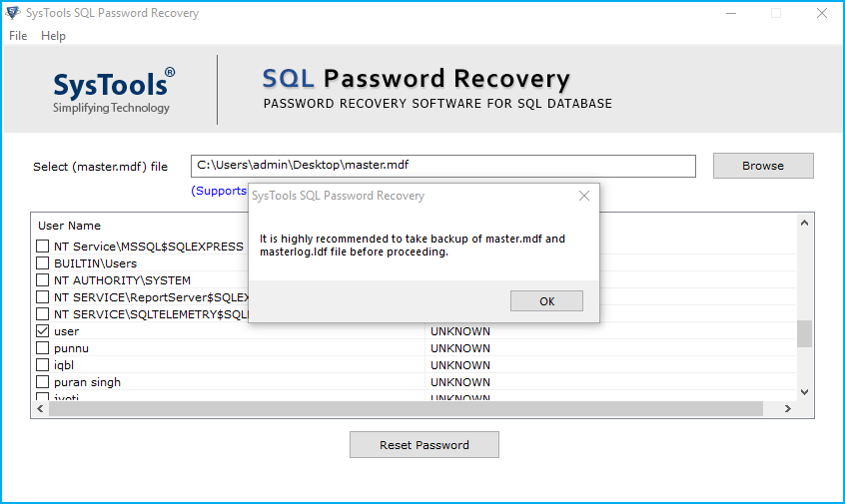Uncheck the 'user' login checkbox

tap(43, 331)
